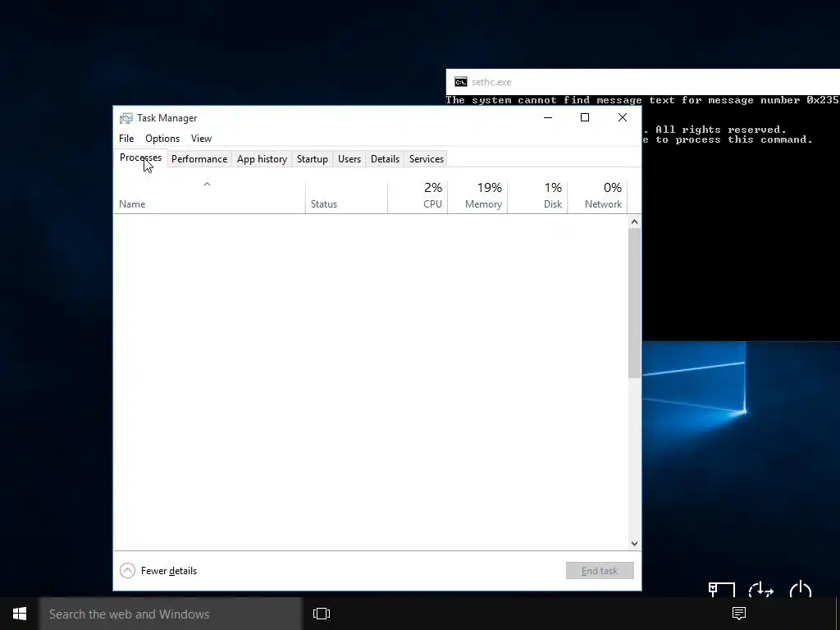
Task: Switch to the Details tab
Action: [x=386, y=159]
